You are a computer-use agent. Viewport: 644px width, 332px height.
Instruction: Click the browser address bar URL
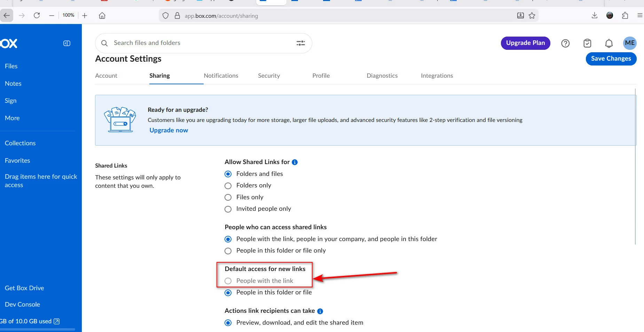tap(221, 16)
